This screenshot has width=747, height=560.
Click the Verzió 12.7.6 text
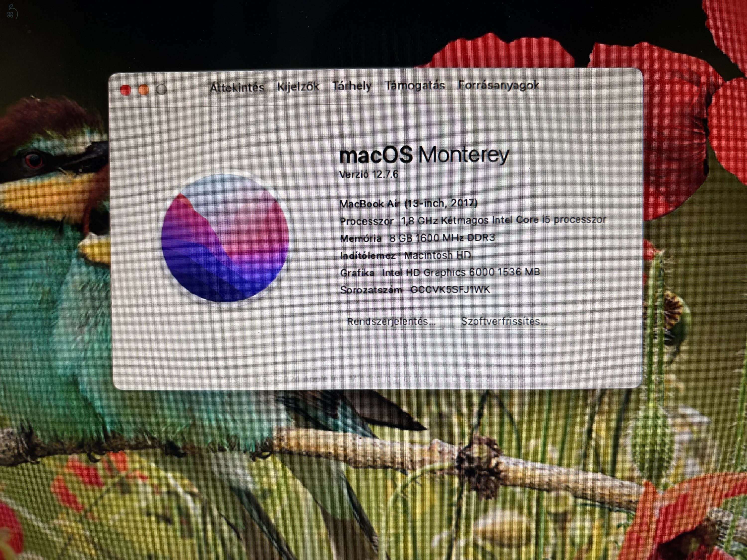[369, 174]
